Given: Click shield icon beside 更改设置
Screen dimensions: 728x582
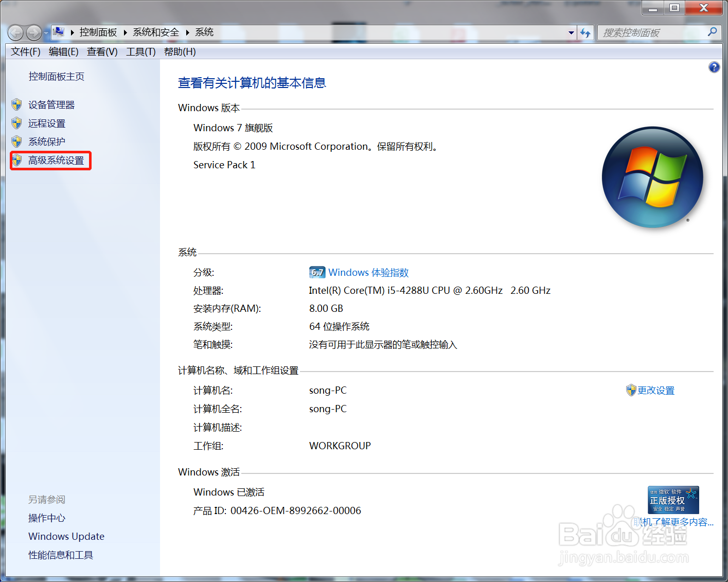Looking at the screenshot, I should (x=631, y=390).
